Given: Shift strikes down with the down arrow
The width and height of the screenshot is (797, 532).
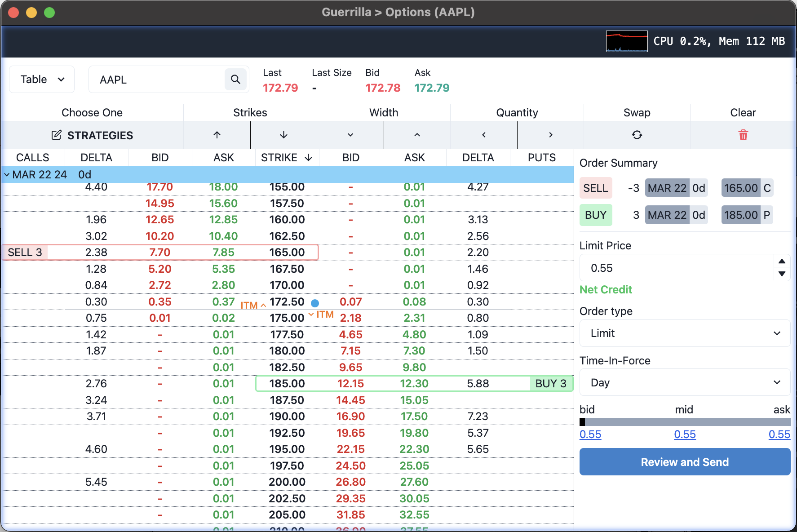Looking at the screenshot, I should pyautogui.click(x=283, y=135).
